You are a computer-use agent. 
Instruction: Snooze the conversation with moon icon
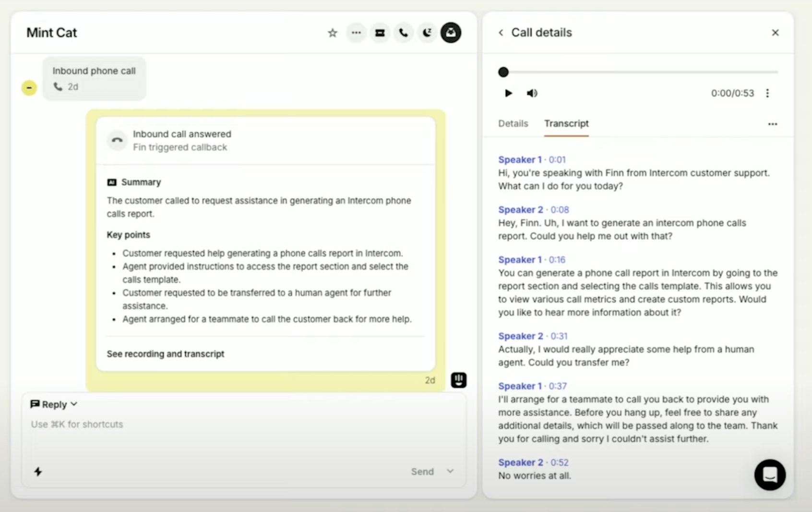(427, 33)
